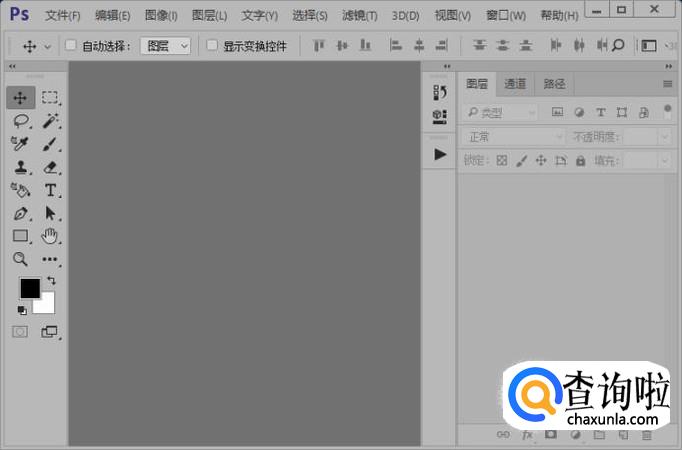
Task: Select the Magic Wand tool
Action: click(50, 121)
